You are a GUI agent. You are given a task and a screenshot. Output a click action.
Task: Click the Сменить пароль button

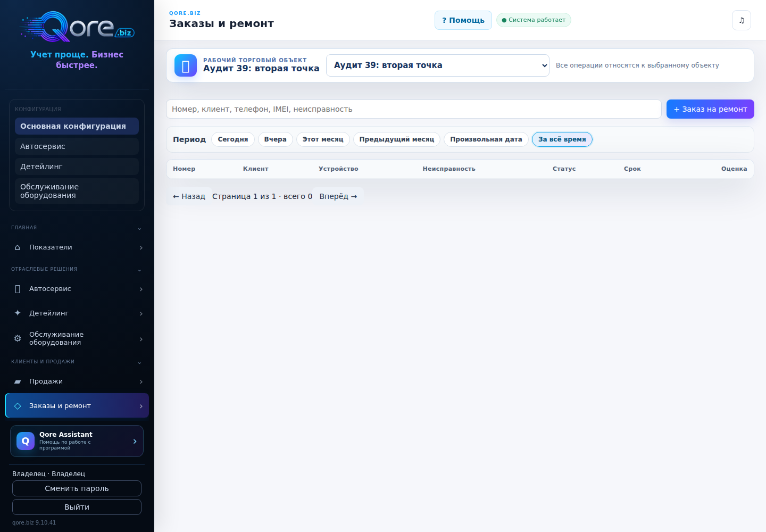point(77,488)
